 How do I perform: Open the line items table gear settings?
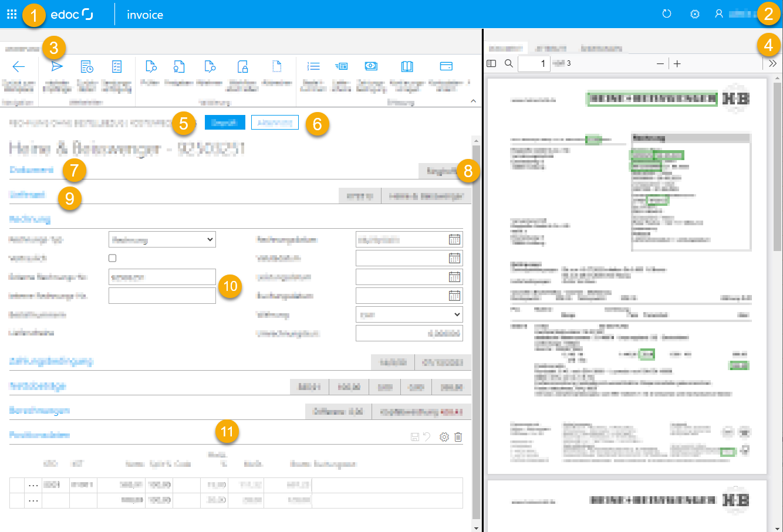click(x=444, y=437)
